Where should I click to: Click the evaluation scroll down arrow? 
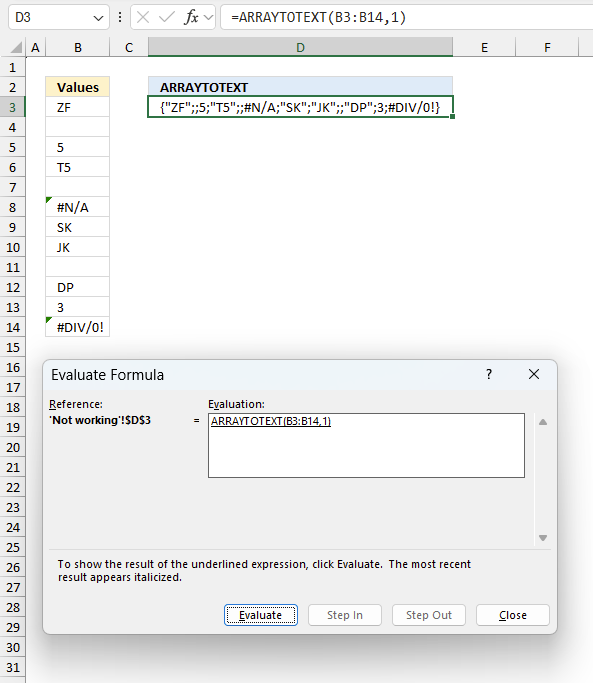(x=543, y=538)
